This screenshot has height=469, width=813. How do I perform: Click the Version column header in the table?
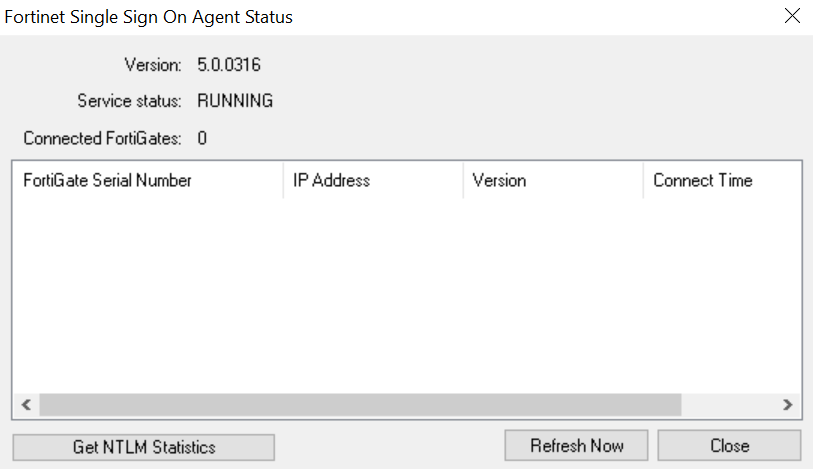click(x=553, y=180)
